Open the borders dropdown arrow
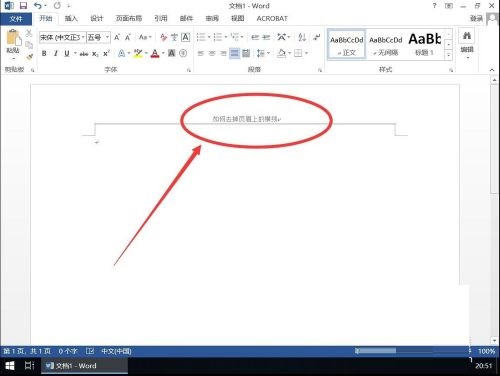Image resolution: width=500 pixels, height=376 pixels. 306,53
